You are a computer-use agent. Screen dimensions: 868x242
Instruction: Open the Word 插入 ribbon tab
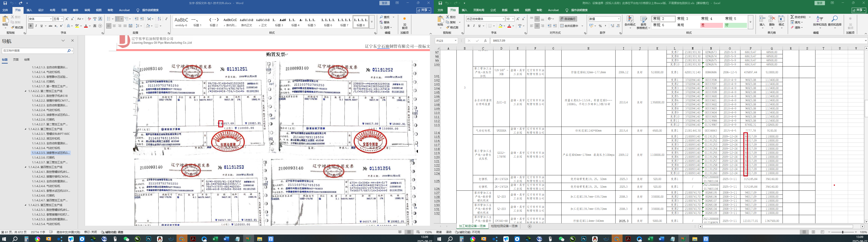pos(29,10)
